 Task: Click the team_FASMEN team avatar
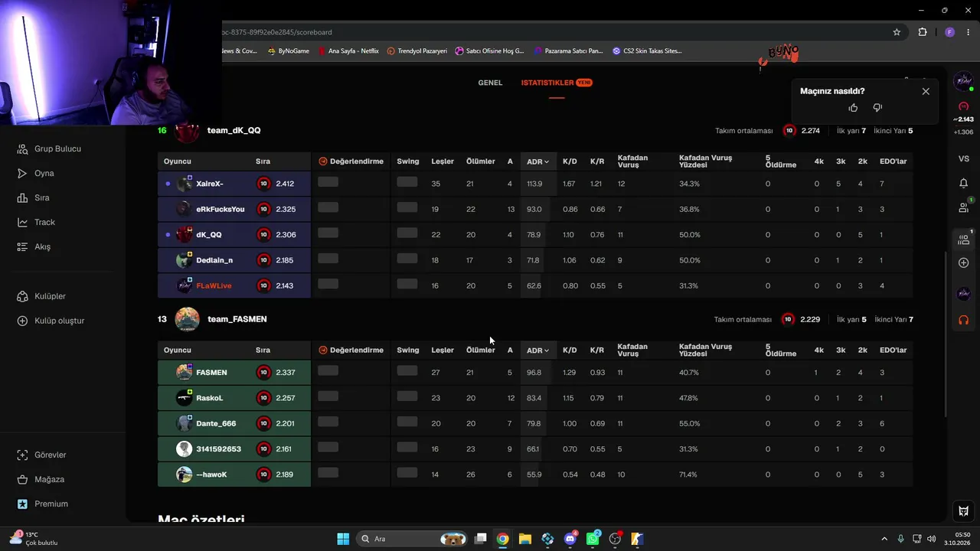pyautogui.click(x=188, y=319)
